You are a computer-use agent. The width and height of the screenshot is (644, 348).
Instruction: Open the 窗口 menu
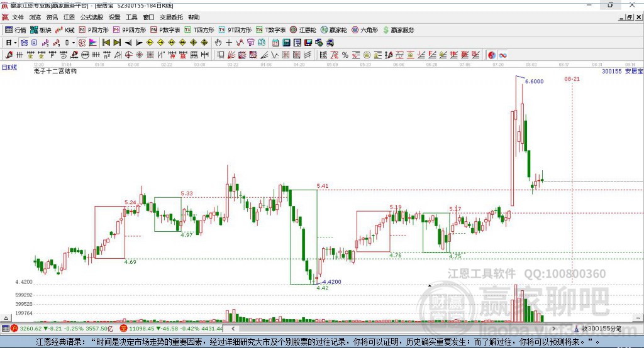click(148, 17)
